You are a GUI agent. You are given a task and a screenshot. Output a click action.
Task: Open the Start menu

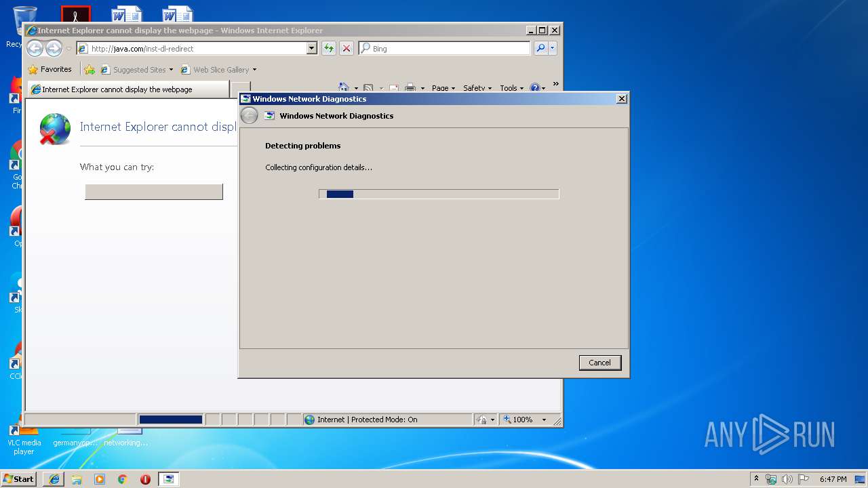19,479
